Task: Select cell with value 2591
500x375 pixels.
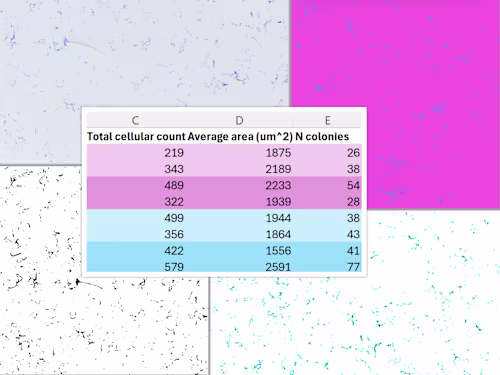Action: [x=240, y=266]
